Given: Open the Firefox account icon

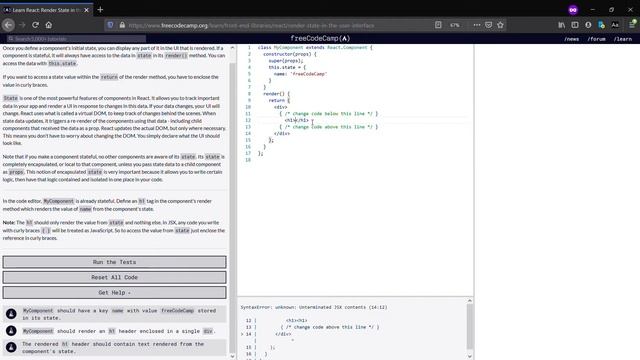Looking at the screenshot, I should [x=588, y=25].
